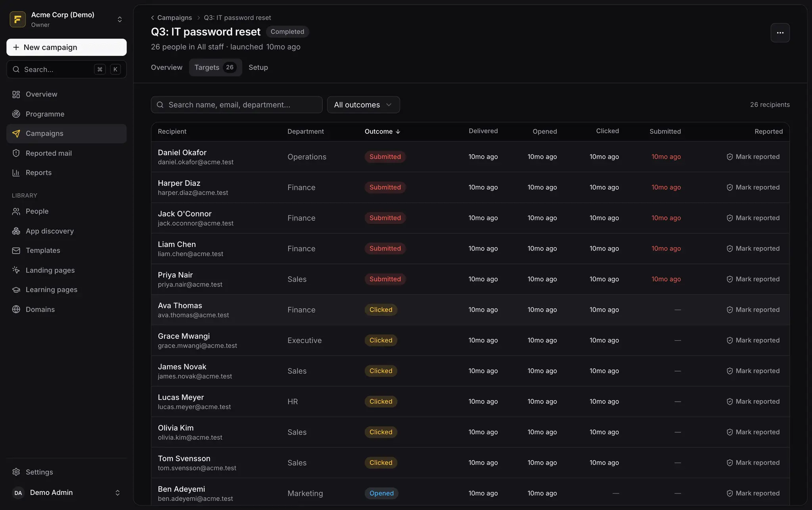Mark Daniel Okafor as reported
The width and height of the screenshot is (812, 510).
tap(753, 157)
